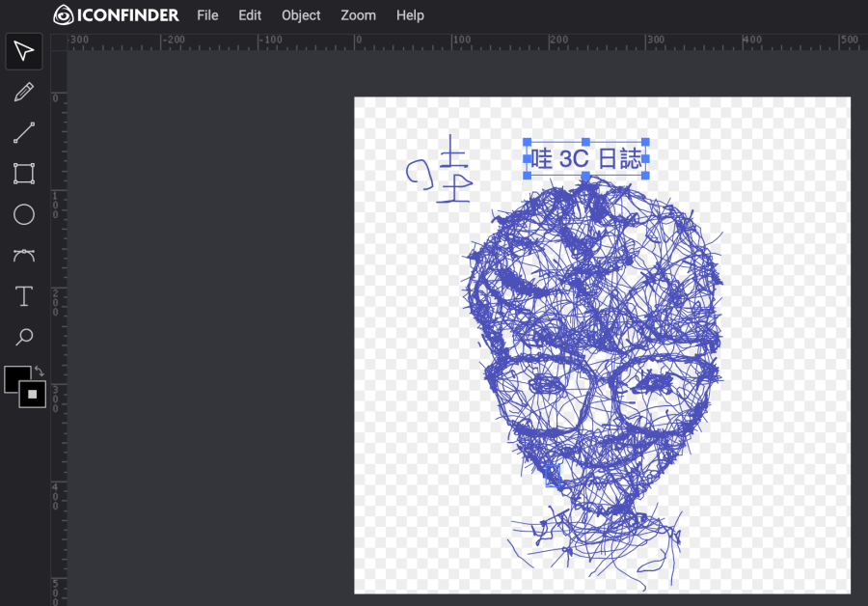Image resolution: width=868 pixels, height=606 pixels.
Task: Click the top-middle selection handle of text box
Action: point(585,143)
